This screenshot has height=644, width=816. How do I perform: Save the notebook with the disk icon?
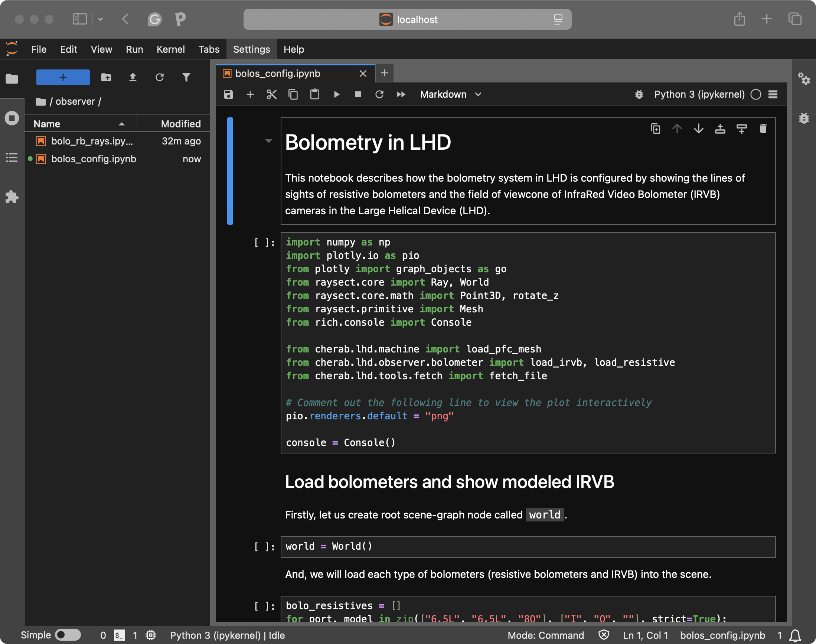(228, 94)
